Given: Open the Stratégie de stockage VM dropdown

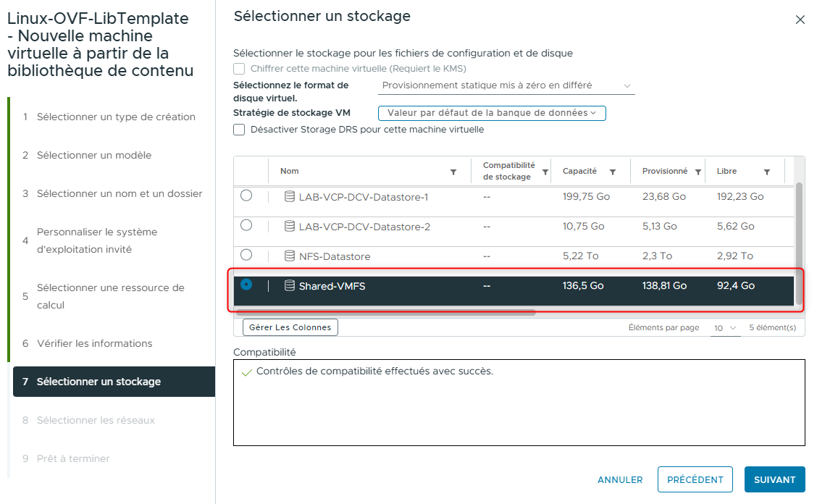Looking at the screenshot, I should pyautogui.click(x=492, y=113).
